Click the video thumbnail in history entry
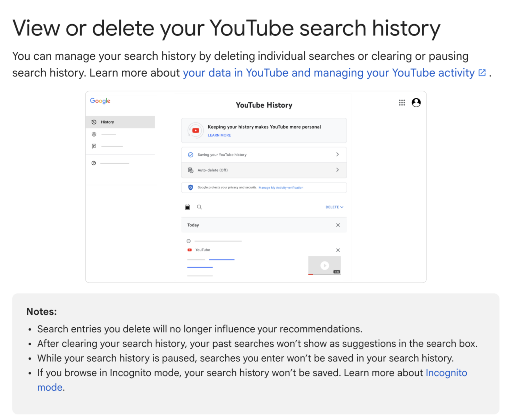The height and width of the screenshot is (420, 511). tap(324, 265)
